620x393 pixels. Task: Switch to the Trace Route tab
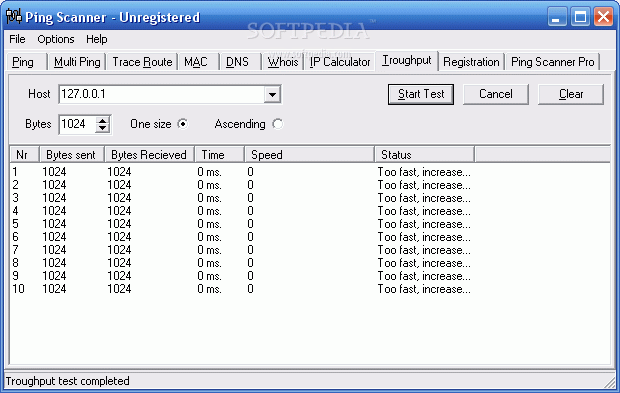(x=142, y=62)
